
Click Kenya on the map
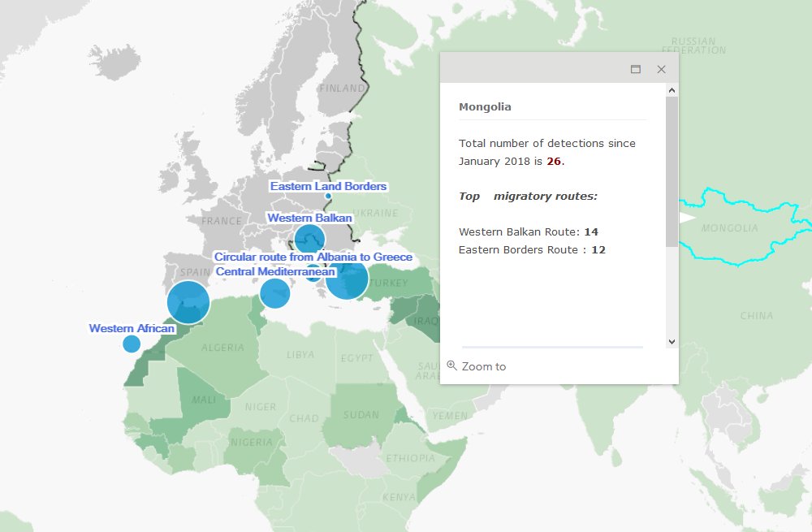(x=399, y=497)
